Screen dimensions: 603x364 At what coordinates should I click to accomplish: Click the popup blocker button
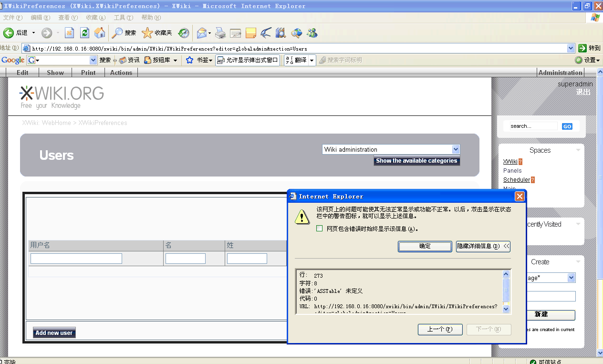[247, 60]
